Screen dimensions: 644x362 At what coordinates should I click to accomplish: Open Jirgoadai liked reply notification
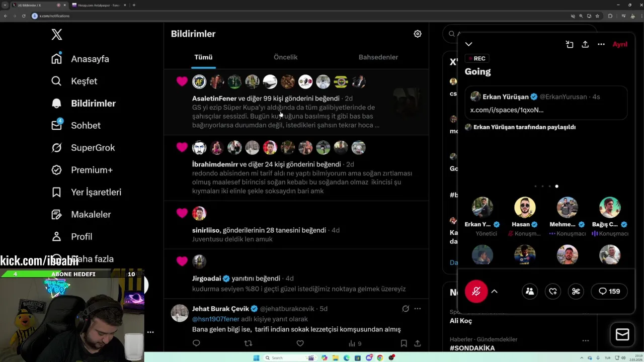[296, 274]
